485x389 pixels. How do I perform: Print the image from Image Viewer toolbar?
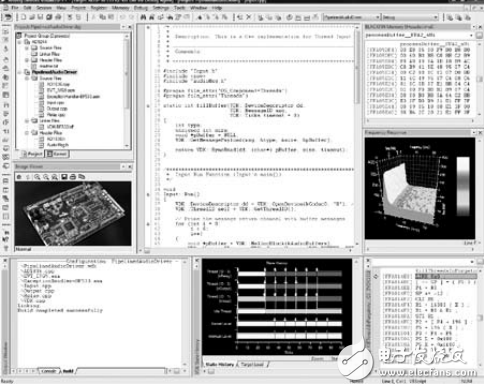pos(73,177)
